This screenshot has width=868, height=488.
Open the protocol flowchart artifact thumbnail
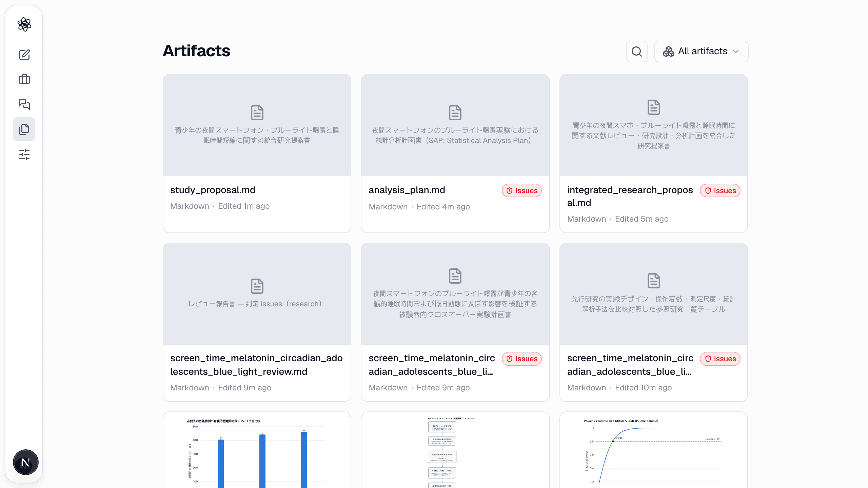point(455,450)
